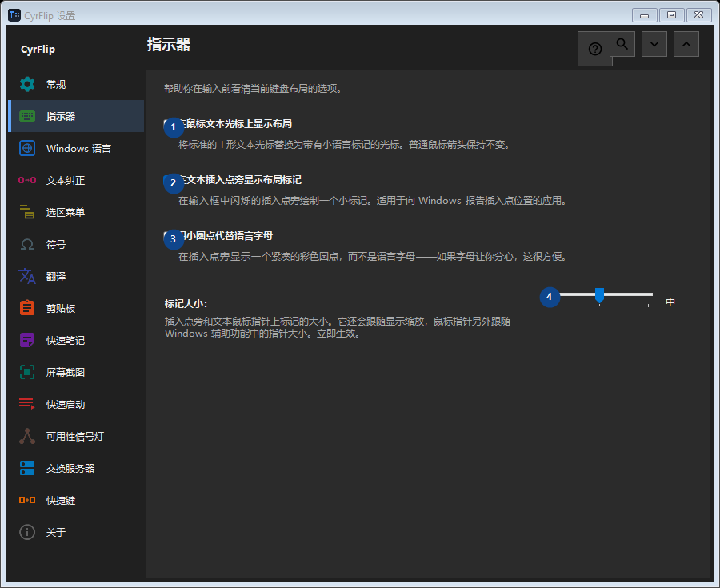720x588 pixels.
Task: Click the 标记大小: heading label
Action: tap(186, 304)
